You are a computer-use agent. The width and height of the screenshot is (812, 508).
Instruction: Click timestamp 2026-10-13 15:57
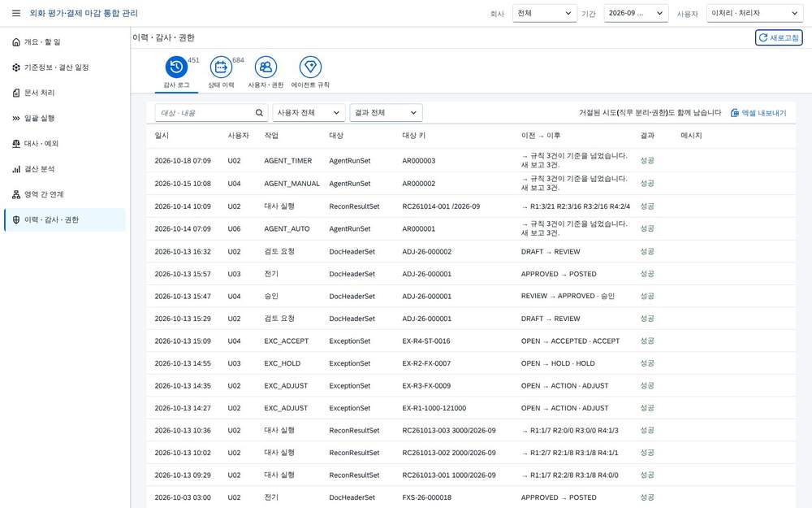(x=183, y=274)
